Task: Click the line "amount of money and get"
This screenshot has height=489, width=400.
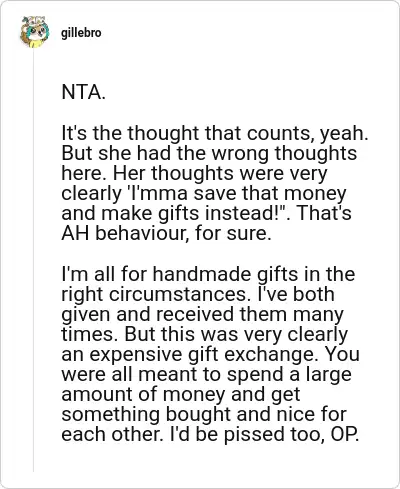Action: [x=181, y=394]
